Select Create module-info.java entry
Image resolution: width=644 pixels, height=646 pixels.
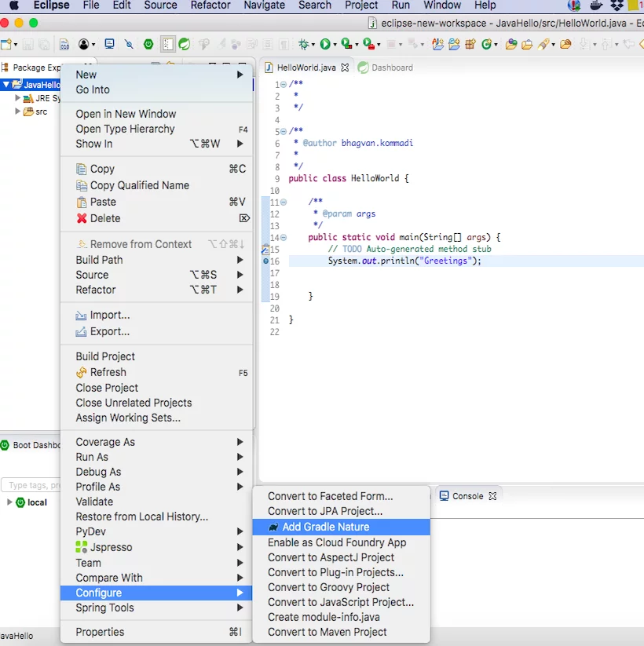[x=341, y=617]
